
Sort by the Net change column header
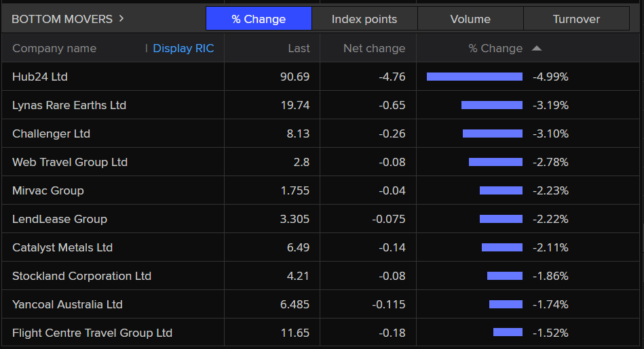click(374, 48)
